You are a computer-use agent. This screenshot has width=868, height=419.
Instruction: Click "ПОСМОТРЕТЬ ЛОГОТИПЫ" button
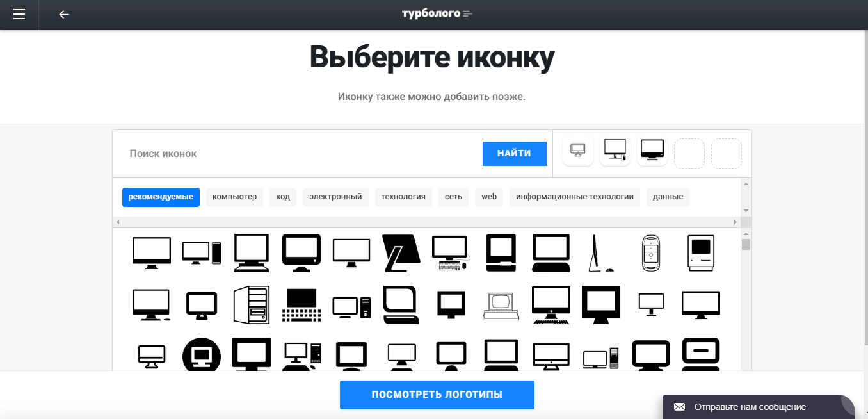[437, 395]
